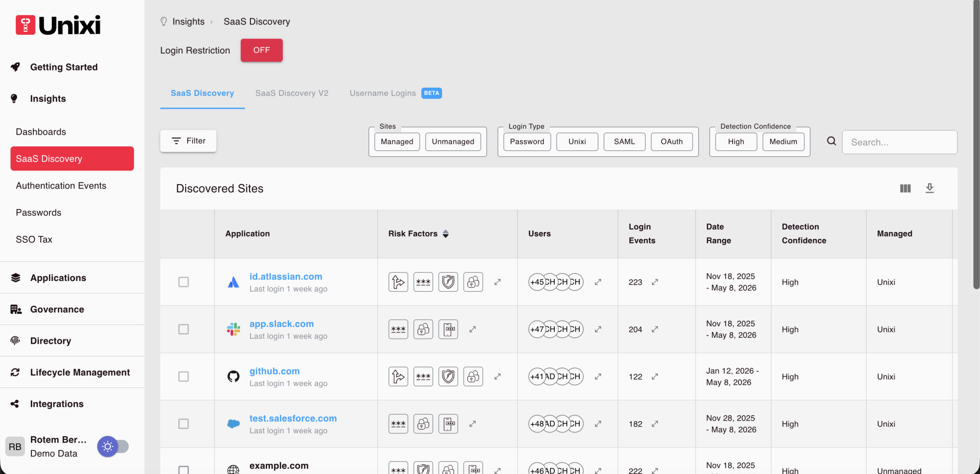Click the Governance building icon

16,309
